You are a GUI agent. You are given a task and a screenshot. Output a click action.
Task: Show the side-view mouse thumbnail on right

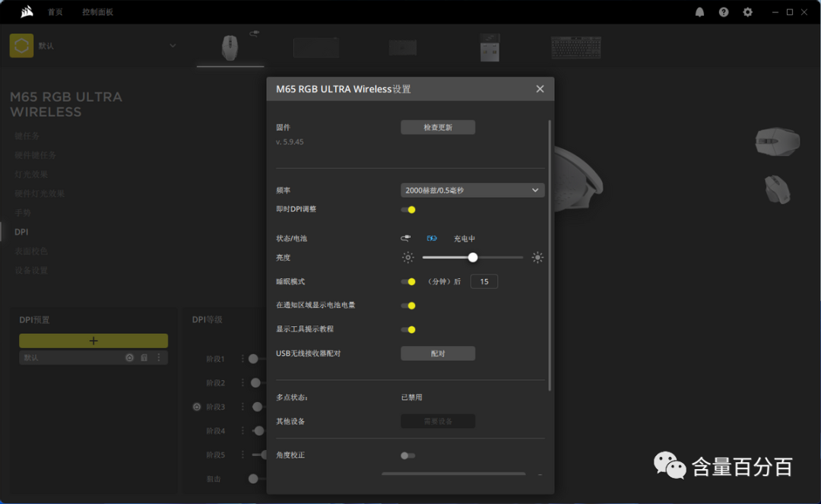coord(778,189)
